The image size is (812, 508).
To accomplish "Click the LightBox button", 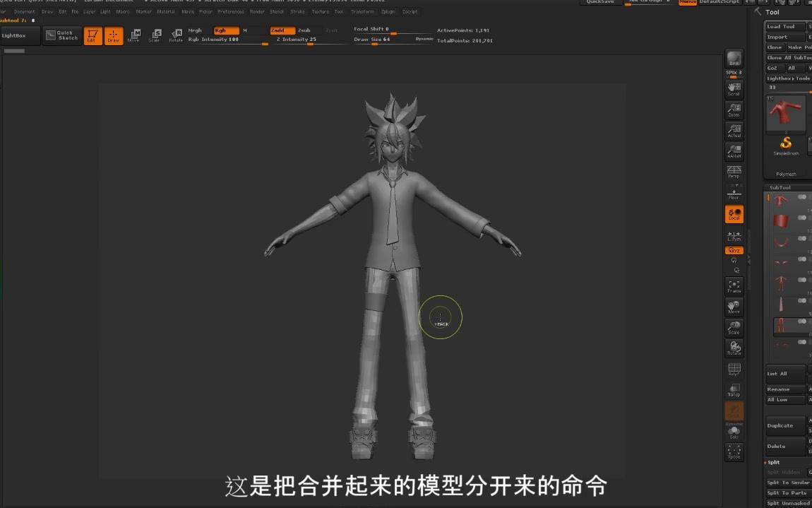I will (20, 36).
